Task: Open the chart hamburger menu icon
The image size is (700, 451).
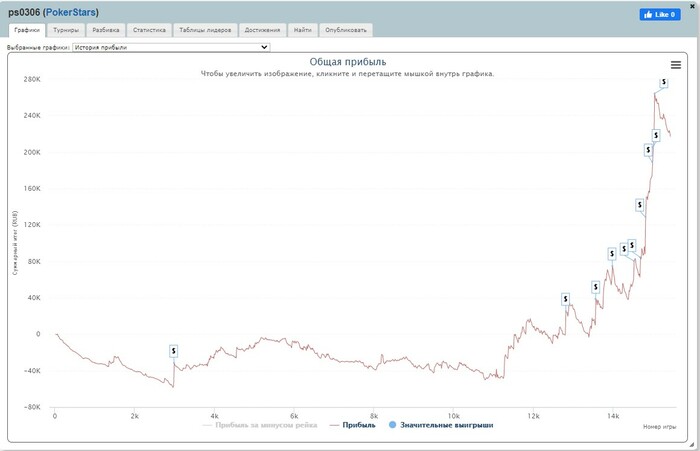Action: (x=676, y=65)
